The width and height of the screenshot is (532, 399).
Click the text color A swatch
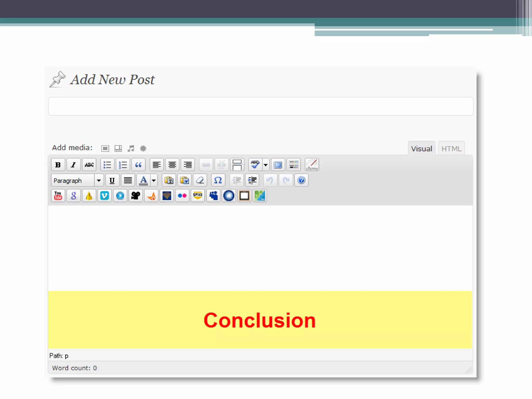tap(143, 180)
